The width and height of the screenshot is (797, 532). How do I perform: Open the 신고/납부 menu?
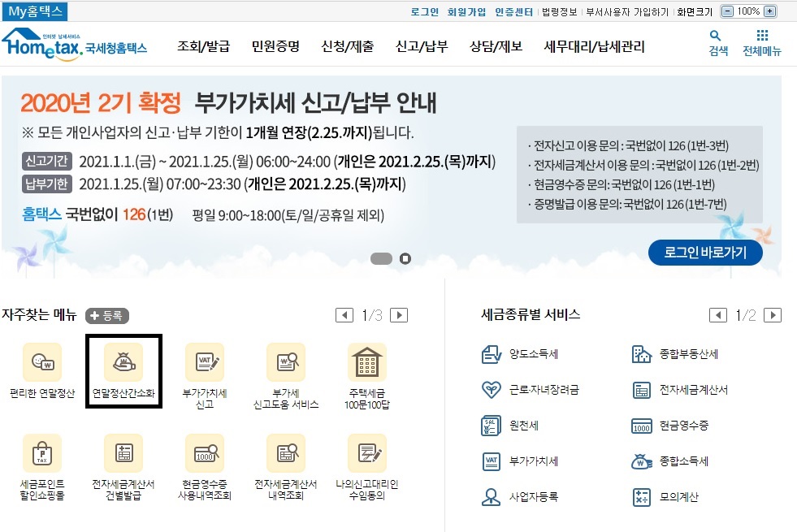[x=422, y=47]
